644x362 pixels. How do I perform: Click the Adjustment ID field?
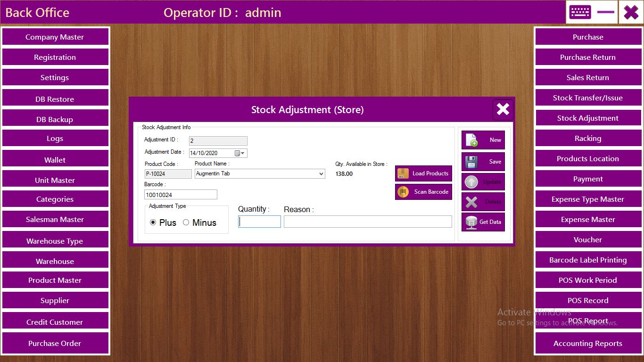[218, 141]
